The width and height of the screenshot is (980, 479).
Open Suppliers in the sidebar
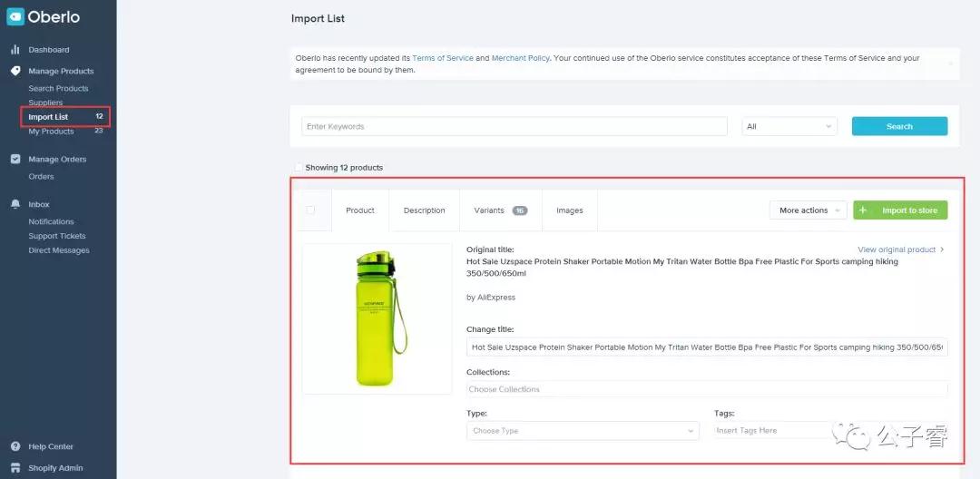45,103
